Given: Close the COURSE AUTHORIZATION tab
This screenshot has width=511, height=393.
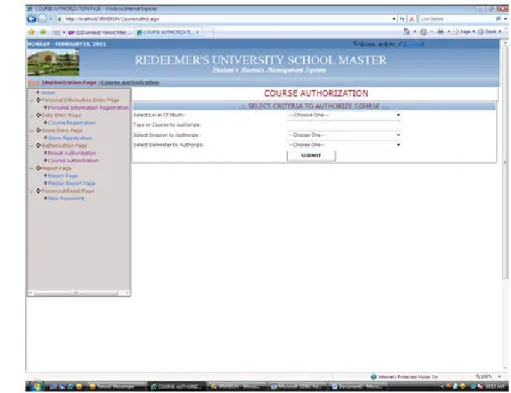Looking at the screenshot, I should pos(198,32).
